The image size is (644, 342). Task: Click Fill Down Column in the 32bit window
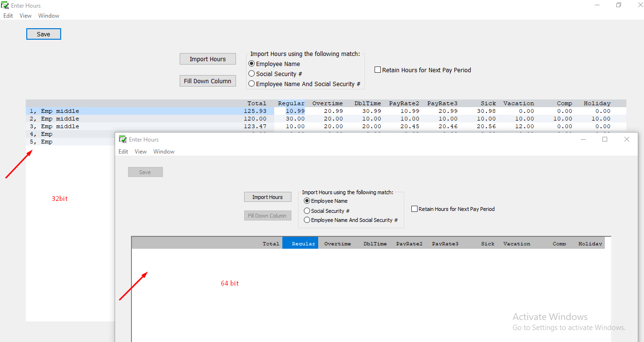click(208, 81)
